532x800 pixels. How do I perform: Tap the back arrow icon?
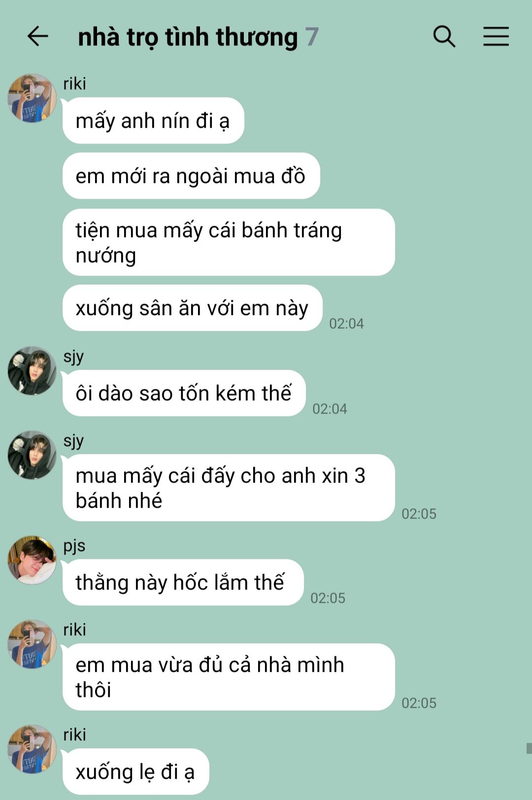(x=37, y=36)
